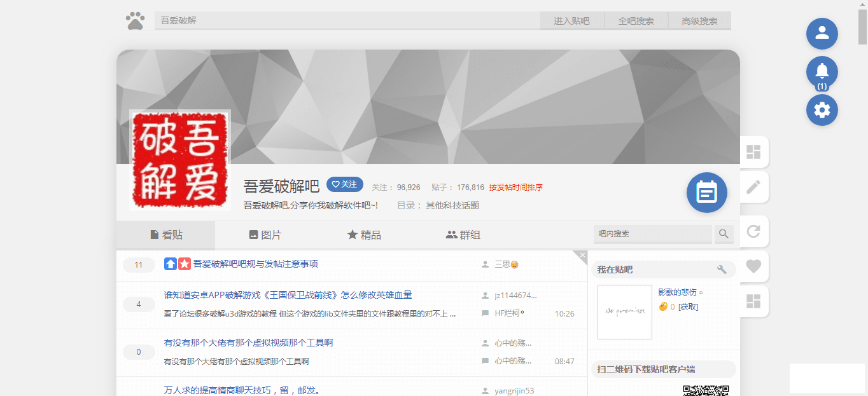Image resolution: width=868 pixels, height=396 pixels.
Task: Open the post 吾爱破解吧吧规与发帖注意事项
Action: pyautogui.click(x=256, y=264)
